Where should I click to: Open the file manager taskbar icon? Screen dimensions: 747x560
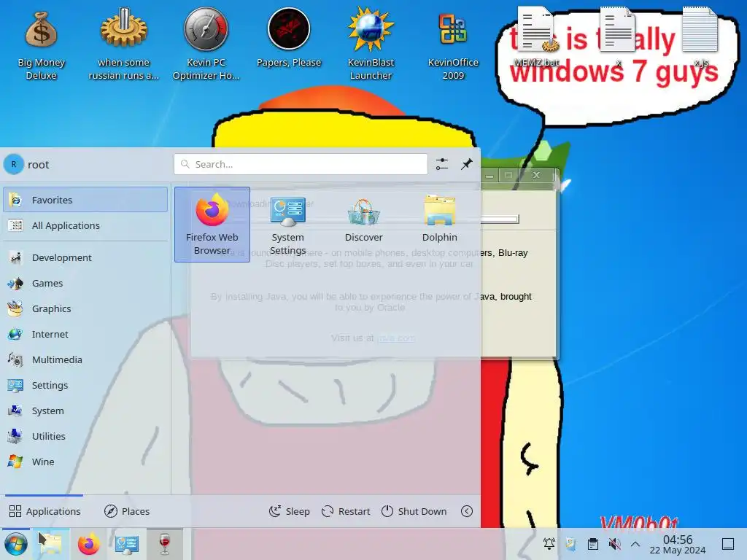pos(50,544)
